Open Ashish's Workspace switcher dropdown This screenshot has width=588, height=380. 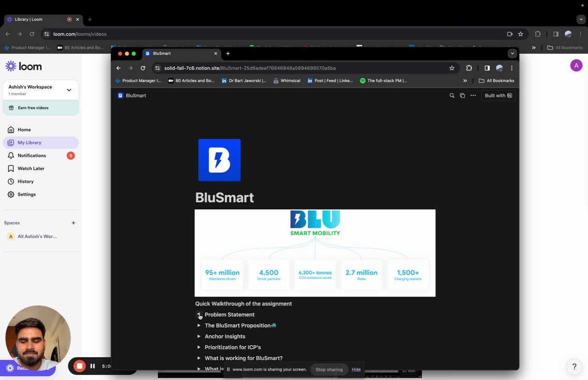pos(41,90)
